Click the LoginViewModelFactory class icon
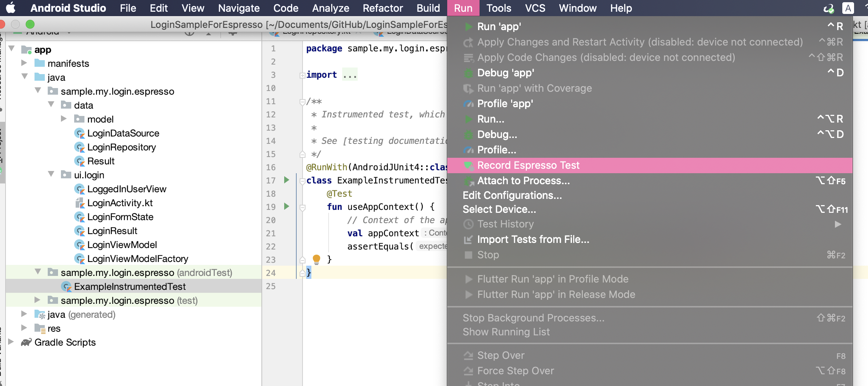868x386 pixels. tap(80, 259)
